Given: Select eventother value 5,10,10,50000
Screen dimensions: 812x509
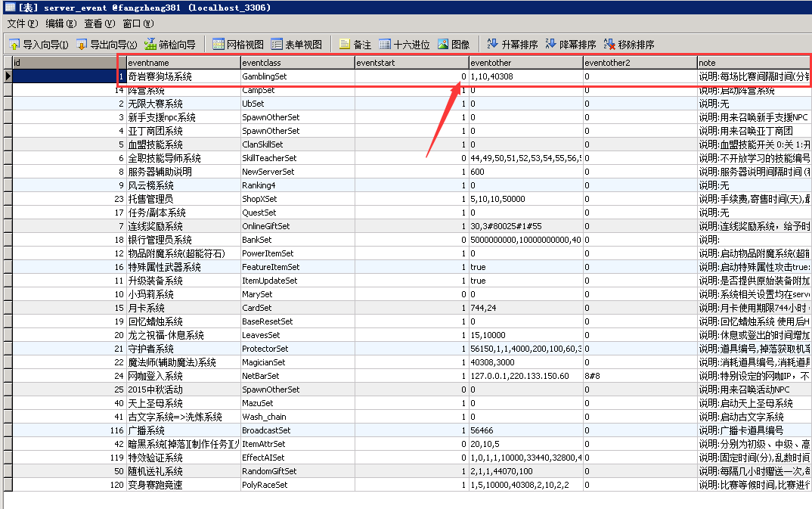Looking at the screenshot, I should pos(525,199).
